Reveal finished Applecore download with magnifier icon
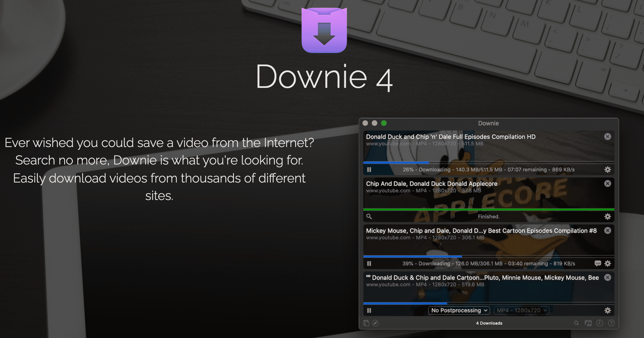The image size is (644, 338). (369, 216)
